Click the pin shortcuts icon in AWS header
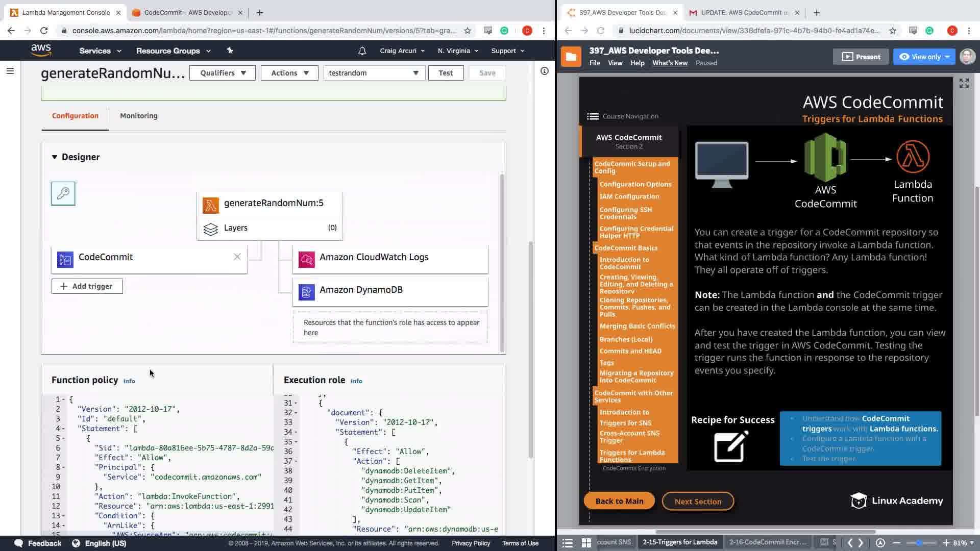Viewport: 980px width, 551px height. tap(230, 51)
